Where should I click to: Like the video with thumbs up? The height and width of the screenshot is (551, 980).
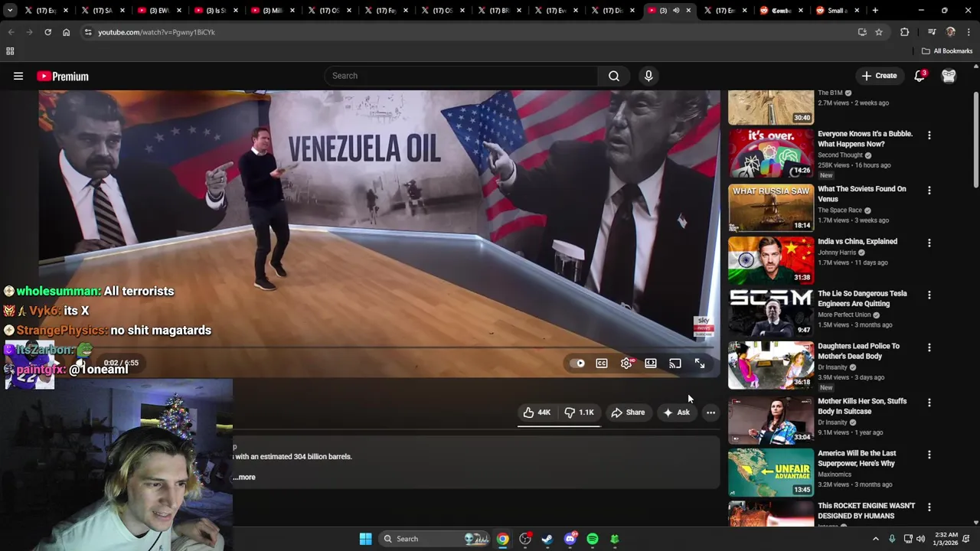pyautogui.click(x=537, y=412)
